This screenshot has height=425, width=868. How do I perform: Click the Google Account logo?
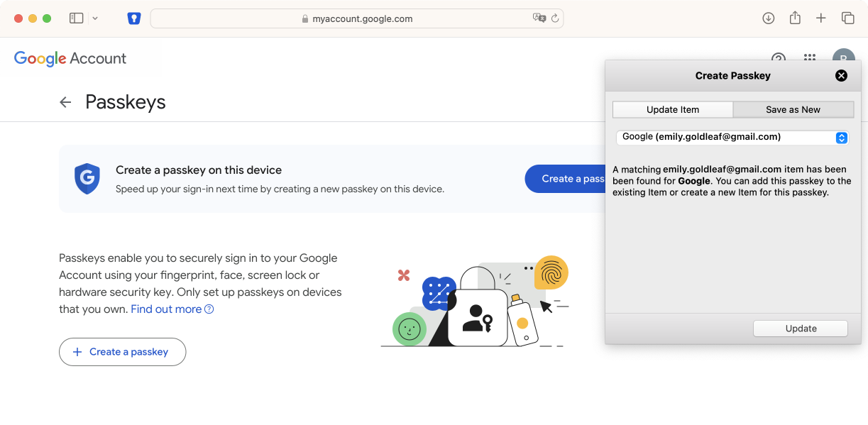click(70, 59)
